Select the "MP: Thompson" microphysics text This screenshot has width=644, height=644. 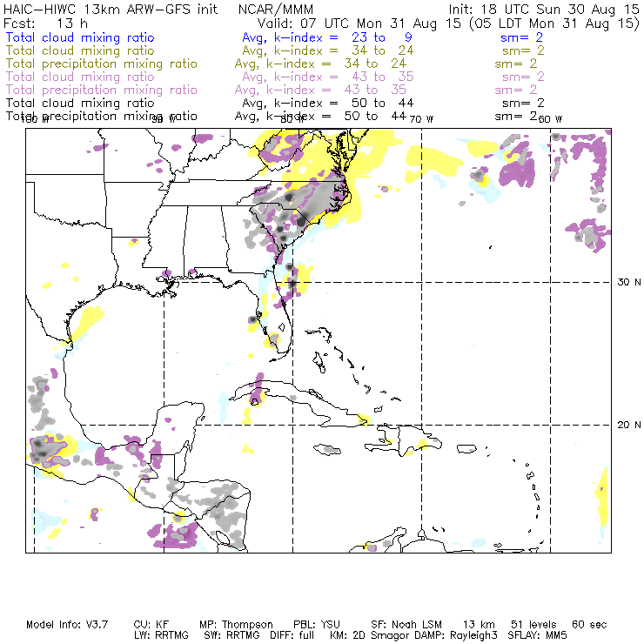(236, 625)
